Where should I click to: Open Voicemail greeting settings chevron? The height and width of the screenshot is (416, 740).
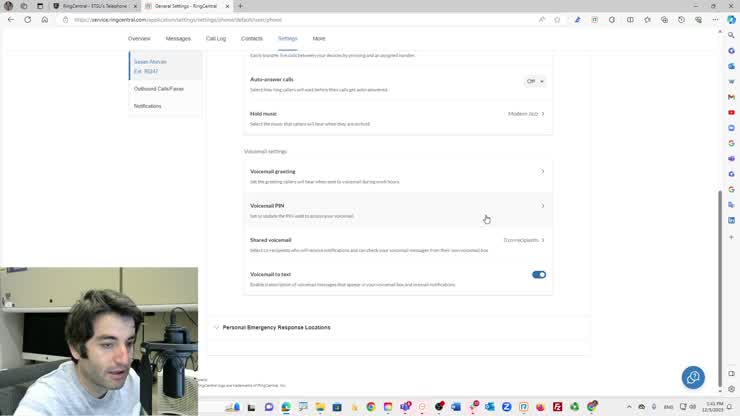[542, 172]
